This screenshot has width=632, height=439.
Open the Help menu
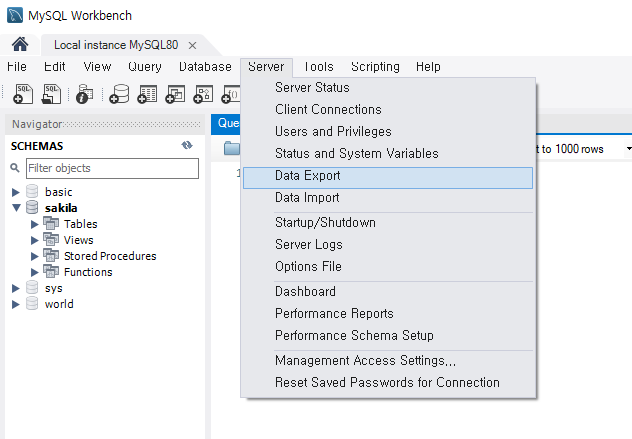tap(428, 67)
